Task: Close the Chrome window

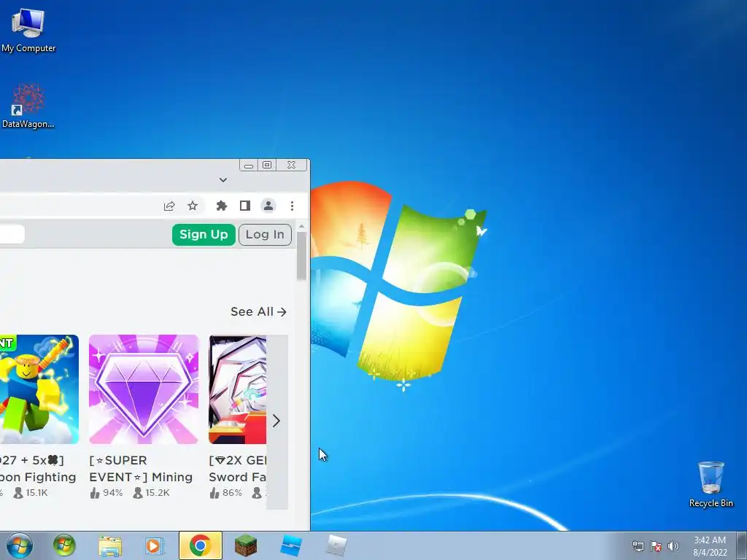Action: point(291,165)
